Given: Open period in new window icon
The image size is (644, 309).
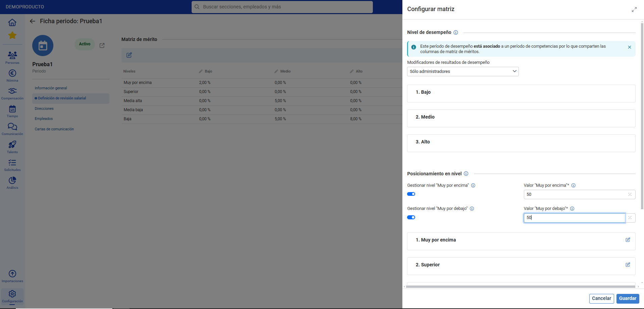Looking at the screenshot, I should click(x=102, y=45).
